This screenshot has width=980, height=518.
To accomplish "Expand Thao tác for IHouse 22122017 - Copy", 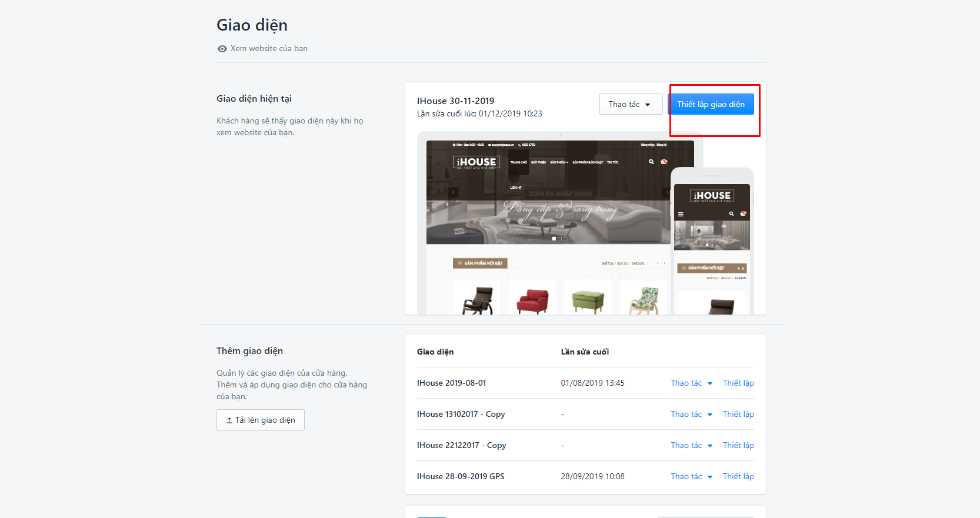I will pyautogui.click(x=692, y=445).
